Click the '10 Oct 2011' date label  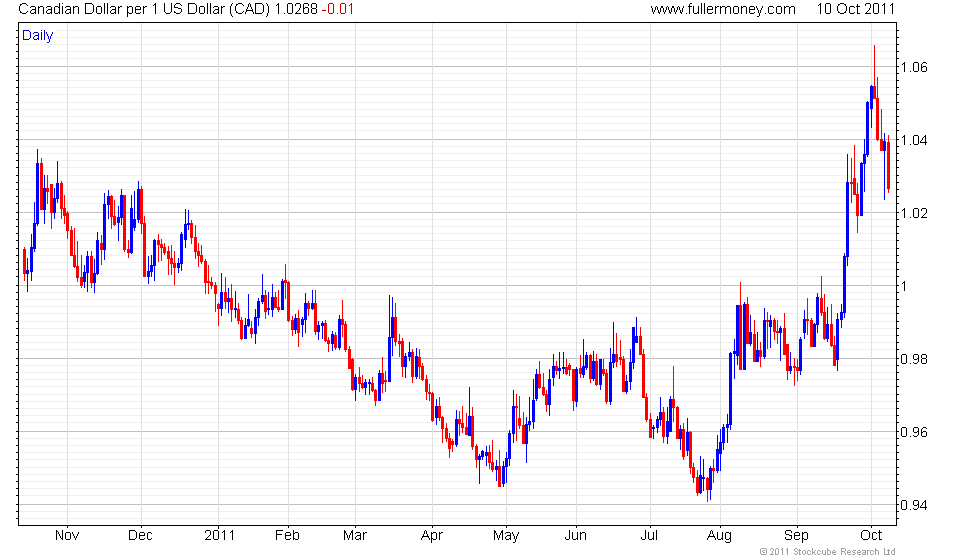[x=856, y=9]
